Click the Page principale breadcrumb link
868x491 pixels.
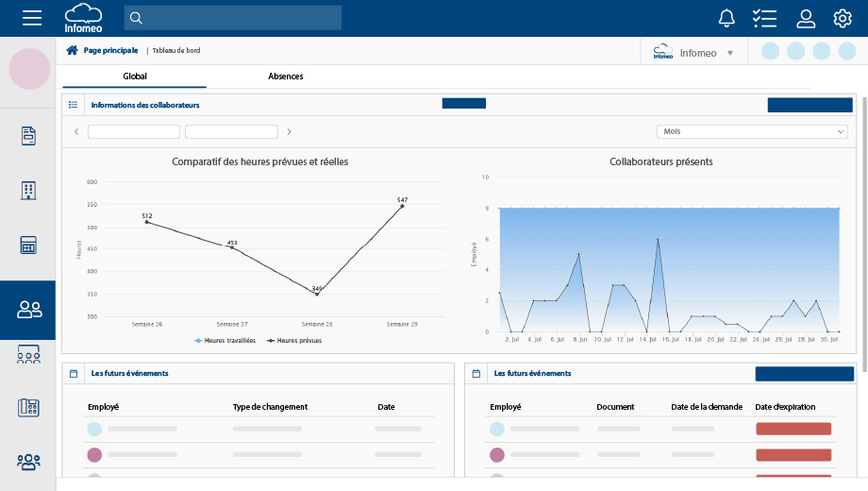110,51
